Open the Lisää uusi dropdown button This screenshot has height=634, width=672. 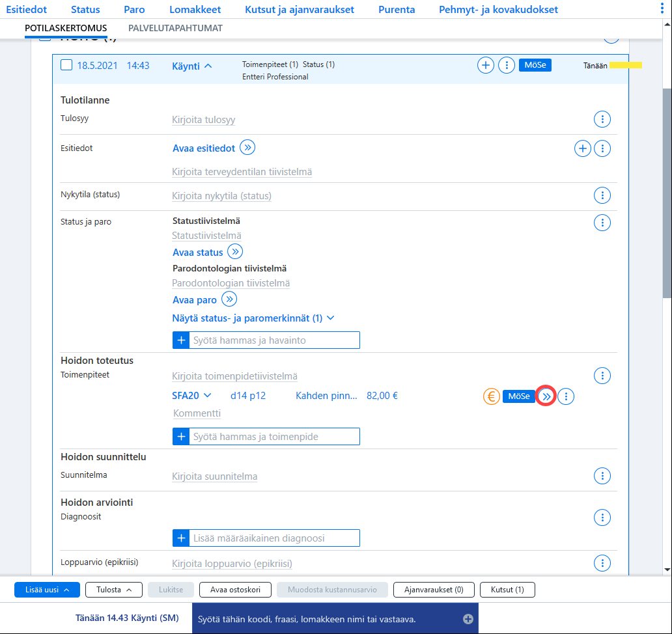(47, 590)
